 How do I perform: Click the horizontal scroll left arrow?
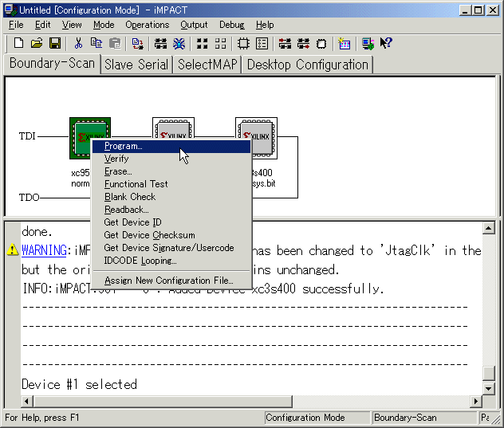pos(26,402)
